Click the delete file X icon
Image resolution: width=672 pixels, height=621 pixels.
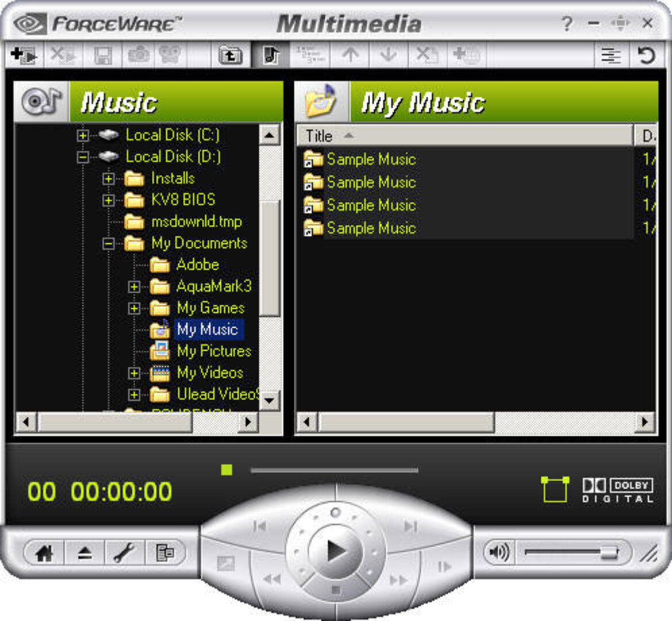click(x=427, y=55)
